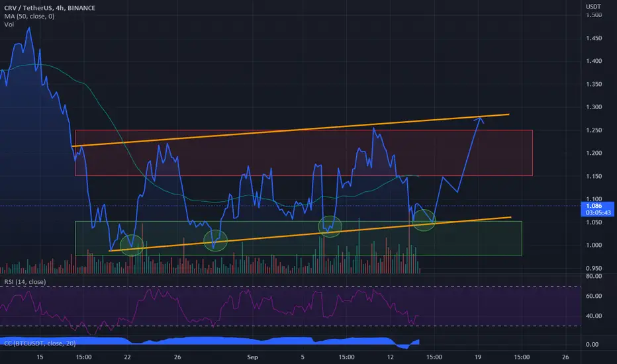Click the 12 date on time axis
Screen dimensions: 617x364
391,357
